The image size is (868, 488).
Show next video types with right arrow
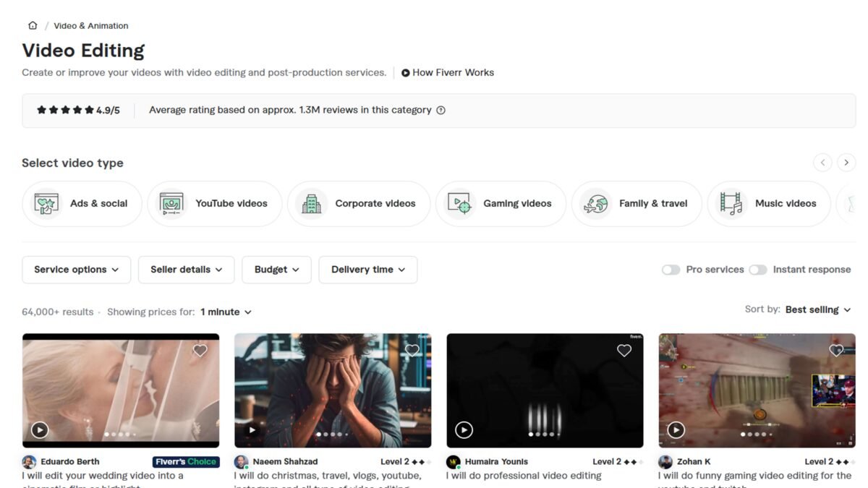point(846,163)
